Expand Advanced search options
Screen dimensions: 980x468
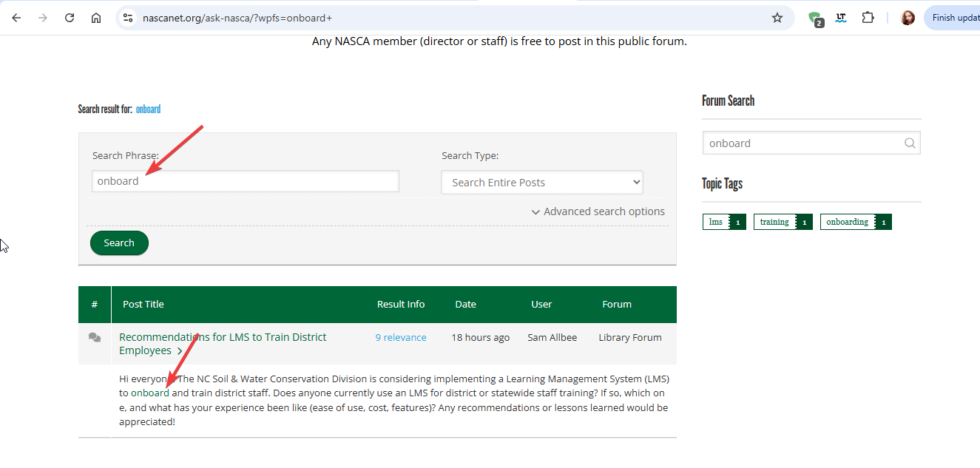[x=598, y=211]
